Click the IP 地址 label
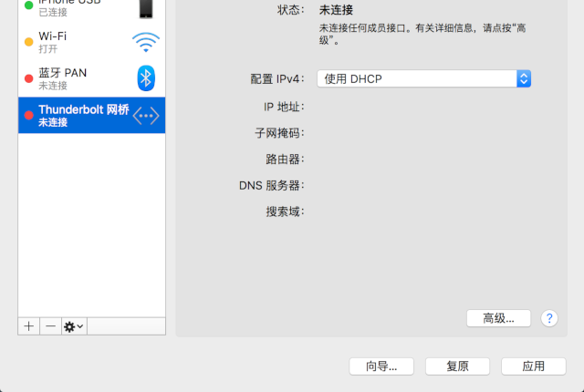Image resolution: width=584 pixels, height=392 pixels. coord(284,107)
